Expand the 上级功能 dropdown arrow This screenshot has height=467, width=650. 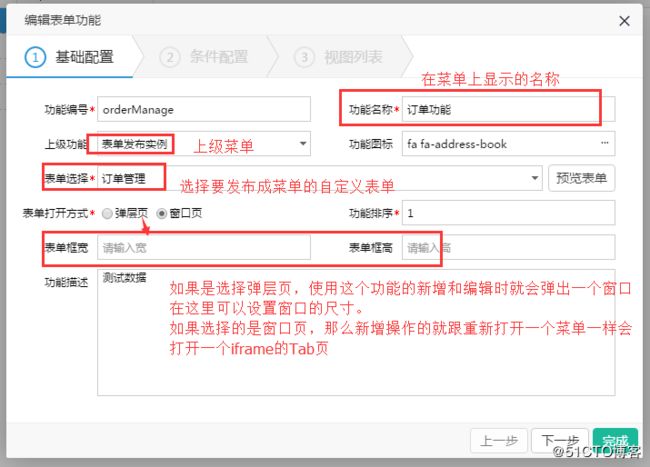click(303, 144)
